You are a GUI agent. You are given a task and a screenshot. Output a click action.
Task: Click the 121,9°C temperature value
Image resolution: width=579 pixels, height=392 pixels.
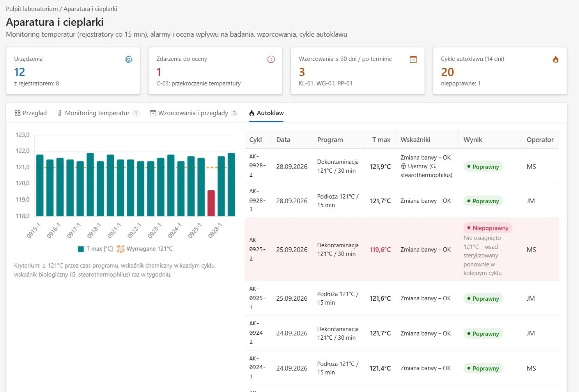tap(380, 167)
